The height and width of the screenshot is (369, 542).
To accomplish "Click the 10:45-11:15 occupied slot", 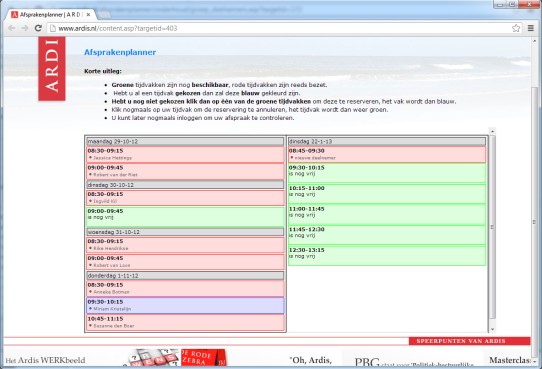I will (185, 322).
